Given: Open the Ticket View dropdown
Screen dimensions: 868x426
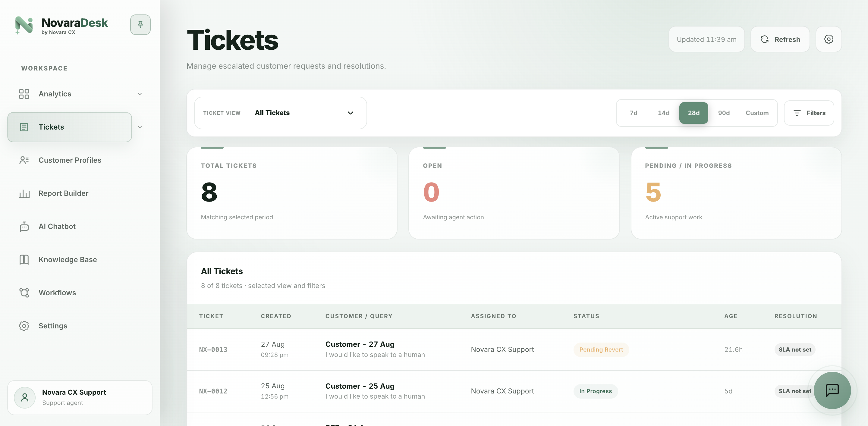Looking at the screenshot, I should click(280, 113).
